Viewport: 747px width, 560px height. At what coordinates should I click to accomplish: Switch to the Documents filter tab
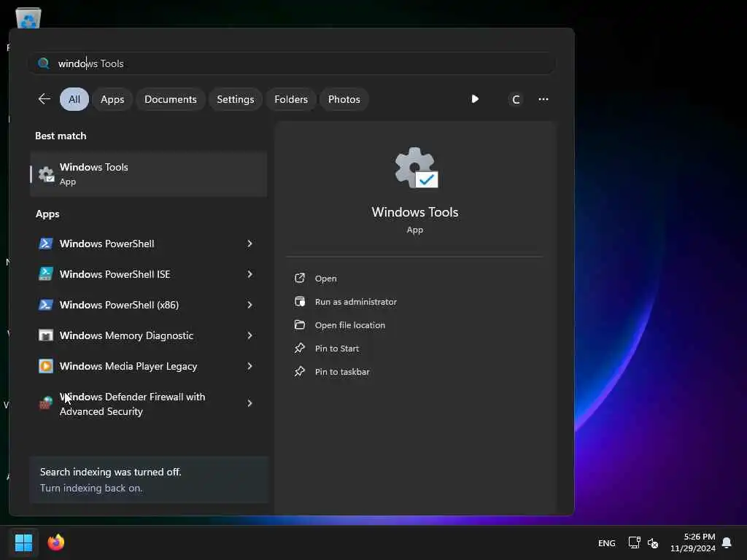coord(171,99)
